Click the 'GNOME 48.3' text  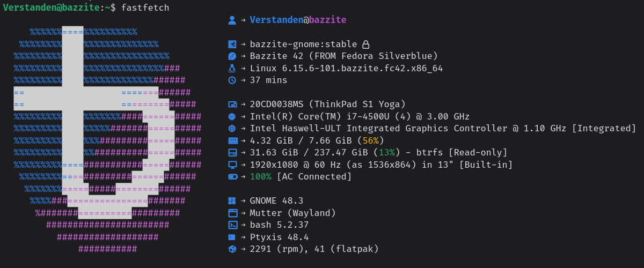click(276, 200)
